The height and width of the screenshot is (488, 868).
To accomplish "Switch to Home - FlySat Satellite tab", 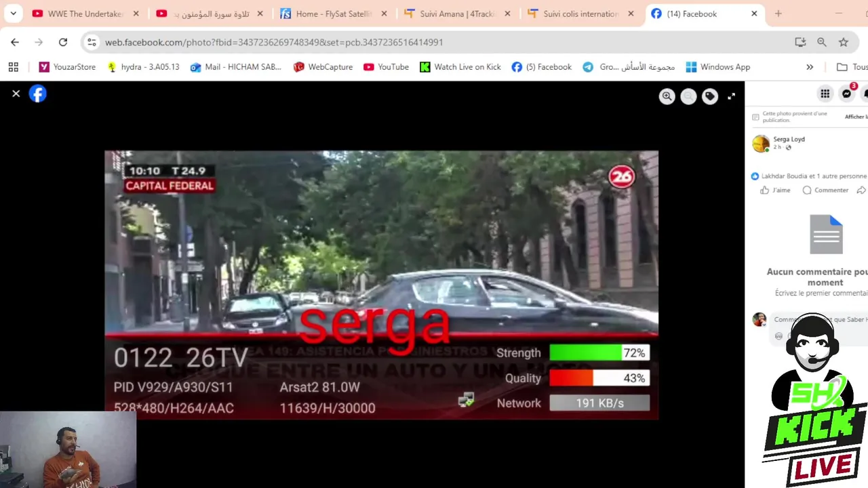I will [x=334, y=14].
